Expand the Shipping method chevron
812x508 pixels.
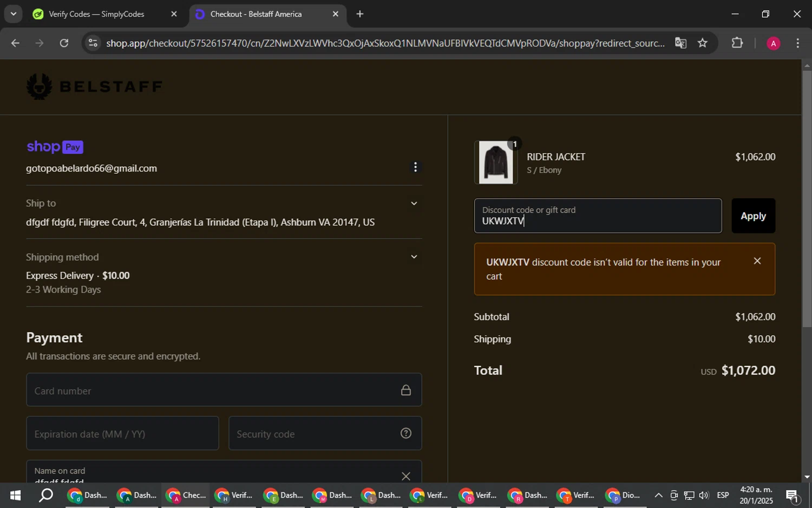[414, 257]
